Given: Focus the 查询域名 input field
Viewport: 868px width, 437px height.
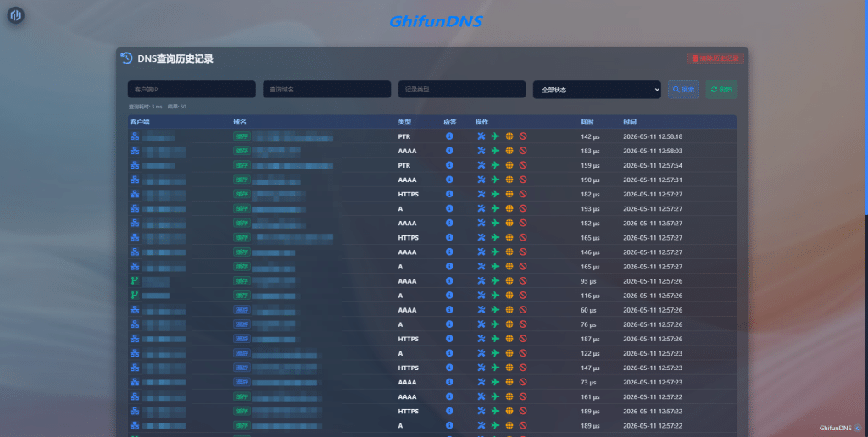Looking at the screenshot, I should pos(326,90).
